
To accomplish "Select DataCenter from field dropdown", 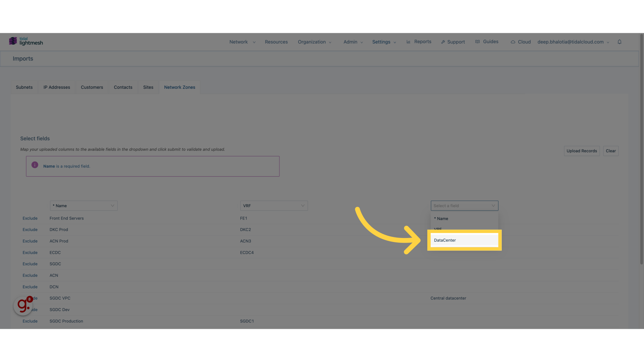I will (464, 240).
